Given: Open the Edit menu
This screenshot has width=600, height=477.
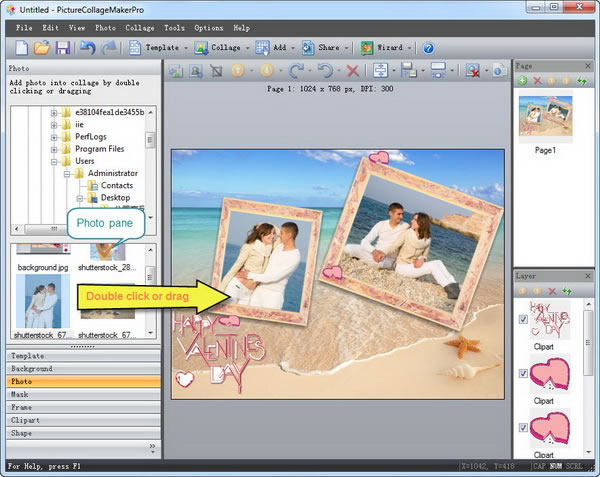Looking at the screenshot, I should 50,28.
